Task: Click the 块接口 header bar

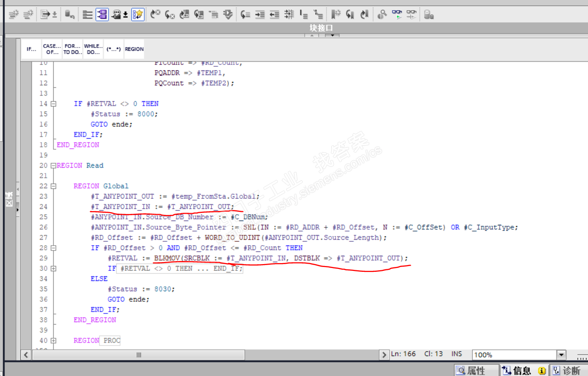Action: 296,28
